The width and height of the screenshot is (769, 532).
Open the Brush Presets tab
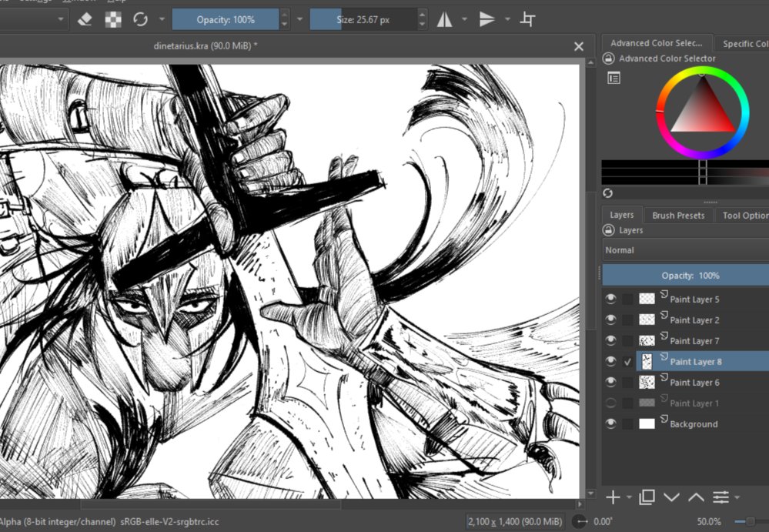677,216
